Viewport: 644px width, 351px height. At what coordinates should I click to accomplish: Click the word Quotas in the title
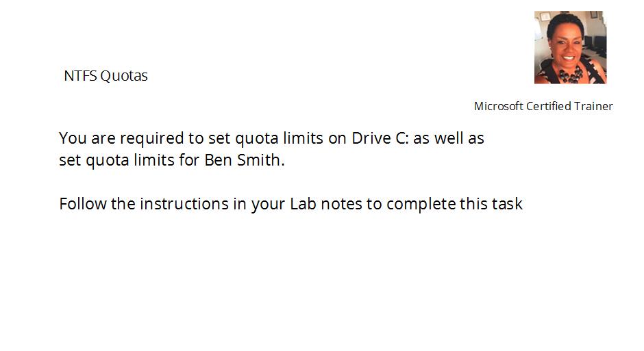coord(123,76)
